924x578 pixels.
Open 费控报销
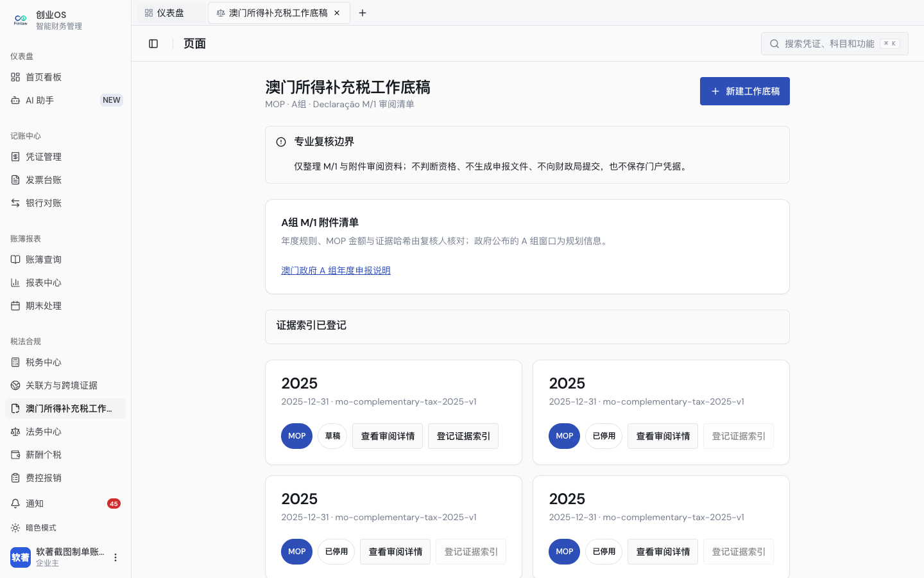(x=65, y=478)
